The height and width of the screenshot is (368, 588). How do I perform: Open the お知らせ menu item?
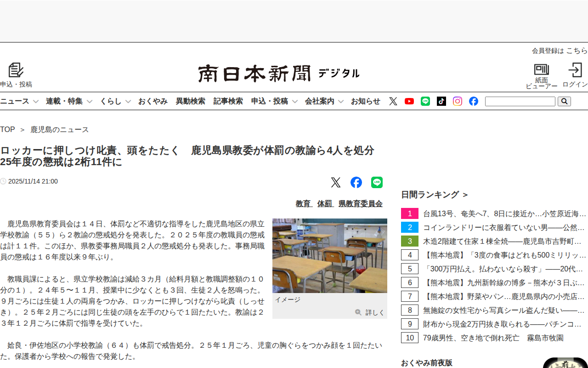click(x=366, y=101)
